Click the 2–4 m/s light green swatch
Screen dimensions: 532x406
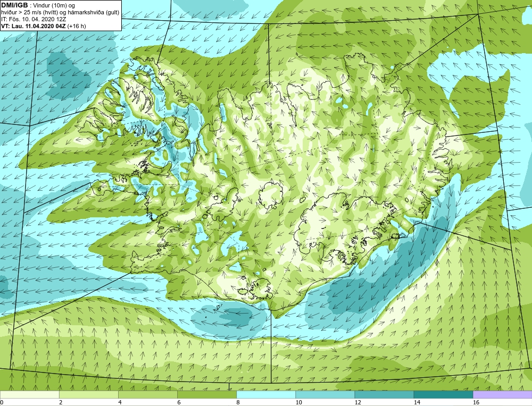tap(88, 394)
